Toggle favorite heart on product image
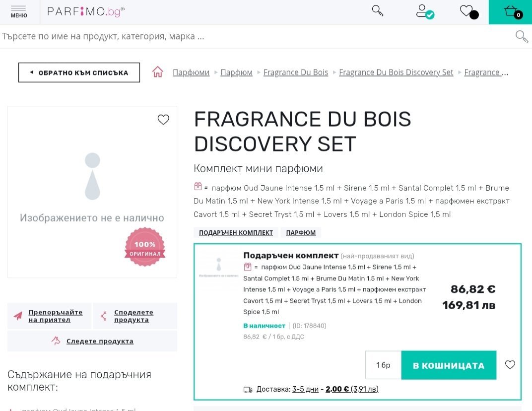The height and width of the screenshot is (411, 532). 163,120
